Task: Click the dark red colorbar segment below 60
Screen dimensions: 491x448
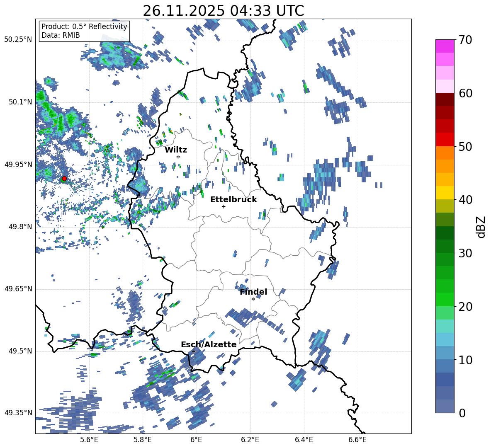Action: (x=445, y=99)
